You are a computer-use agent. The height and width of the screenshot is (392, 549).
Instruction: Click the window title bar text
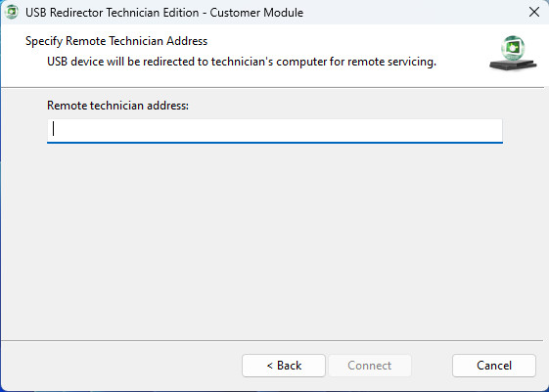pos(164,13)
